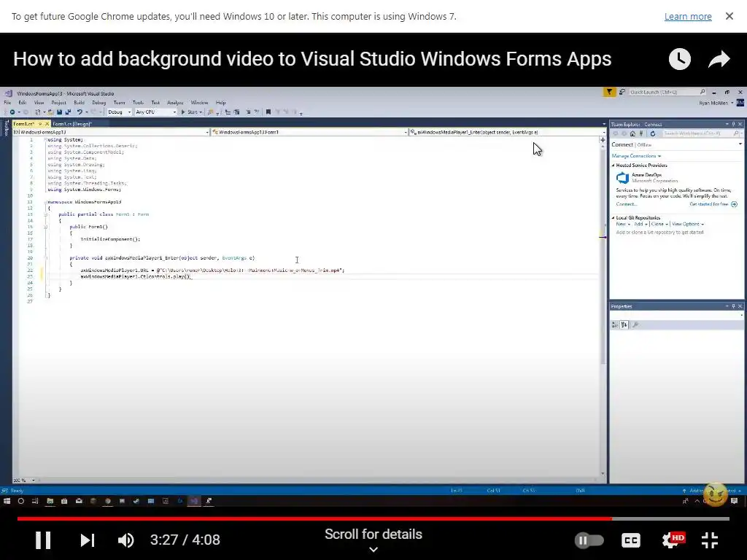The image size is (747, 560).
Task: Pause the YouTube video
Action: point(43,540)
